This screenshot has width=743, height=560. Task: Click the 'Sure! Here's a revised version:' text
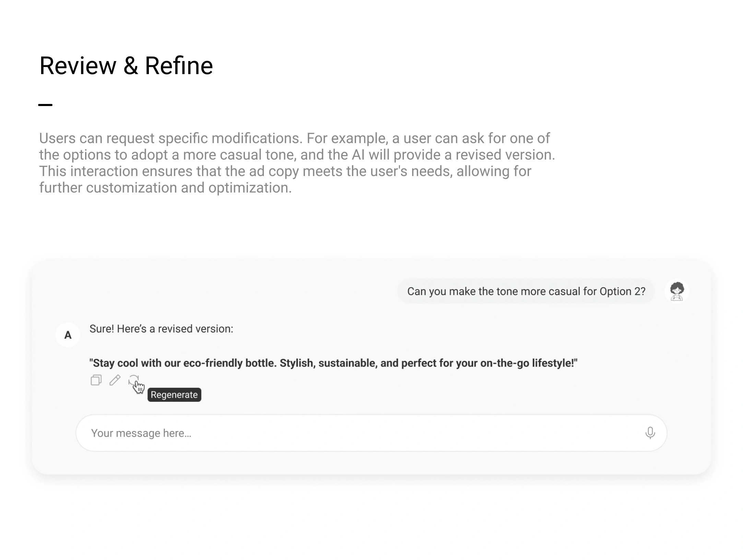click(161, 329)
